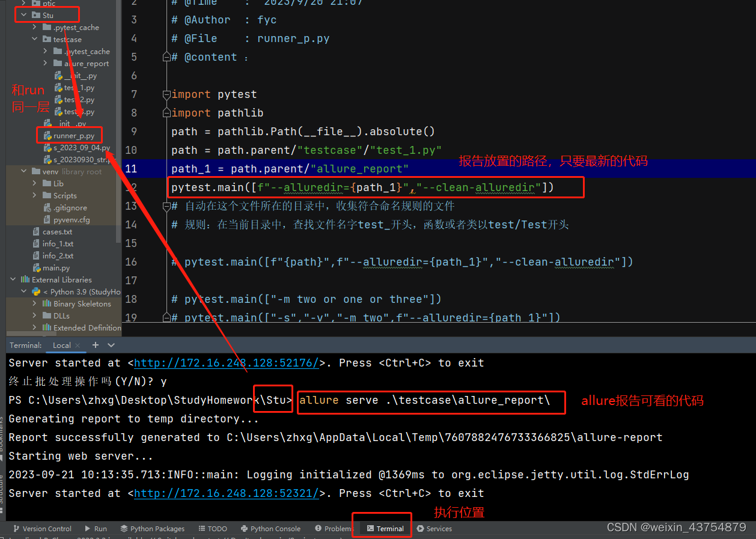Expand the Lib folder under venv

(x=35, y=183)
